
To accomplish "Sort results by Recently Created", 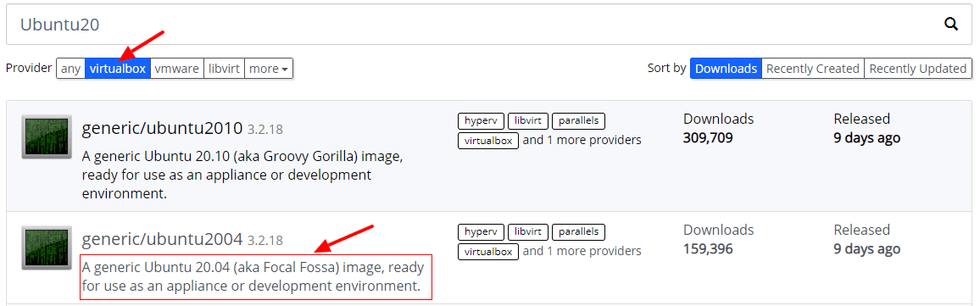I will (x=812, y=69).
